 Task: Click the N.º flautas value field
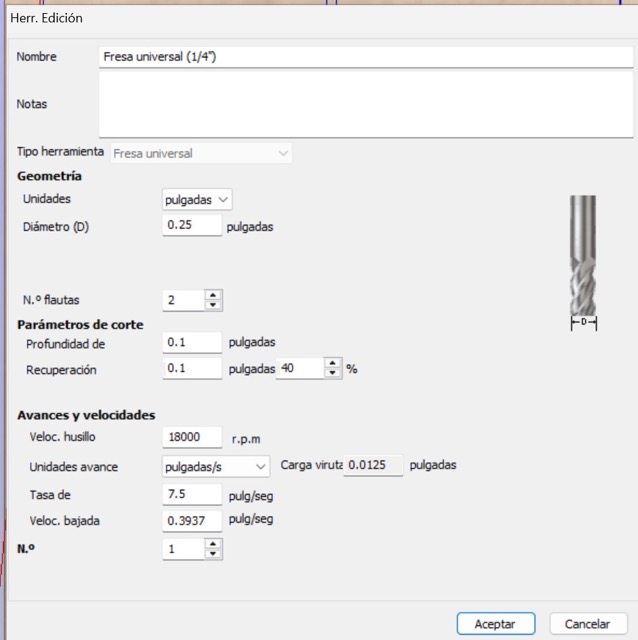tap(183, 300)
